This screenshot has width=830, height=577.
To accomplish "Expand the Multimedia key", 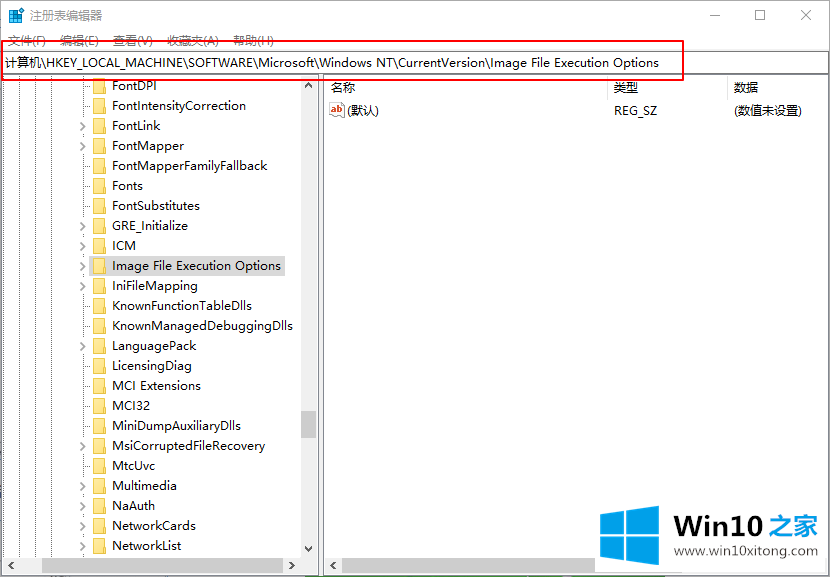I will pyautogui.click(x=82, y=486).
